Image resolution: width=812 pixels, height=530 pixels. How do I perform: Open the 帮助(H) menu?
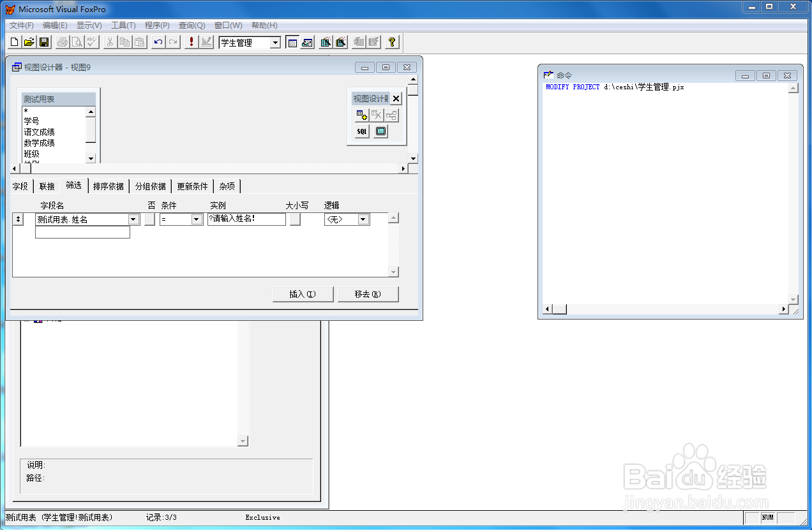point(264,26)
